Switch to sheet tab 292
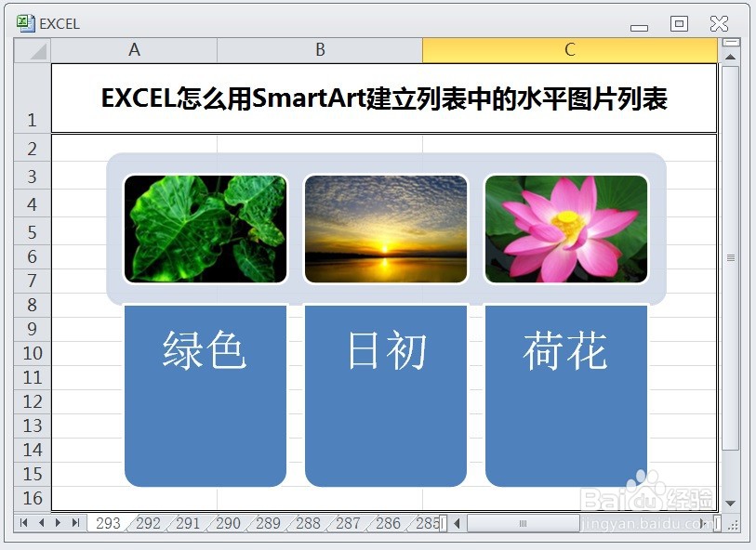Viewport: 756px width, 550px height. tap(148, 523)
